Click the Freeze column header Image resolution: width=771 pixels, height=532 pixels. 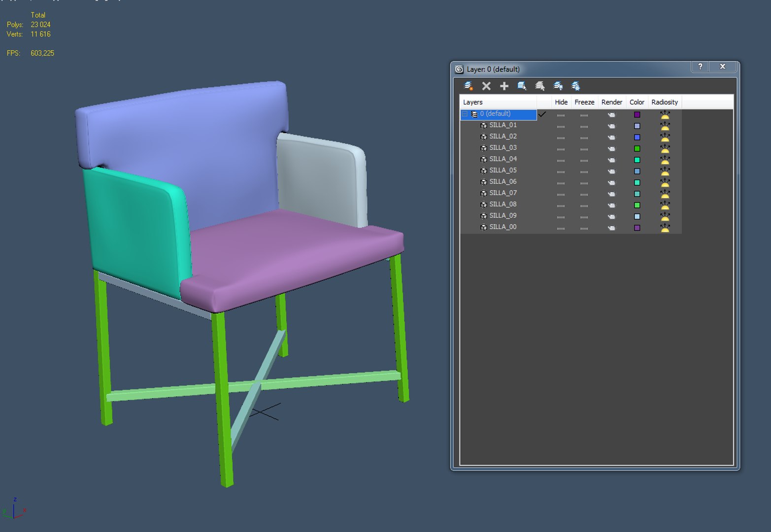(x=584, y=102)
